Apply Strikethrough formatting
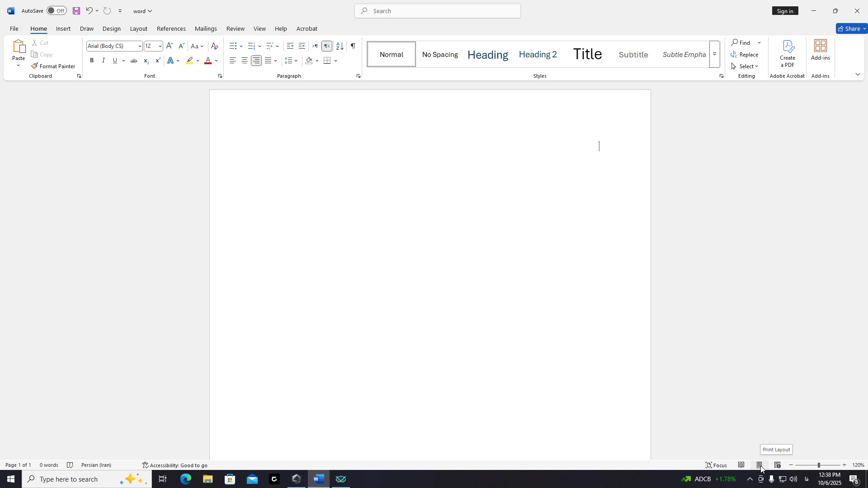The image size is (868, 488). (134, 61)
